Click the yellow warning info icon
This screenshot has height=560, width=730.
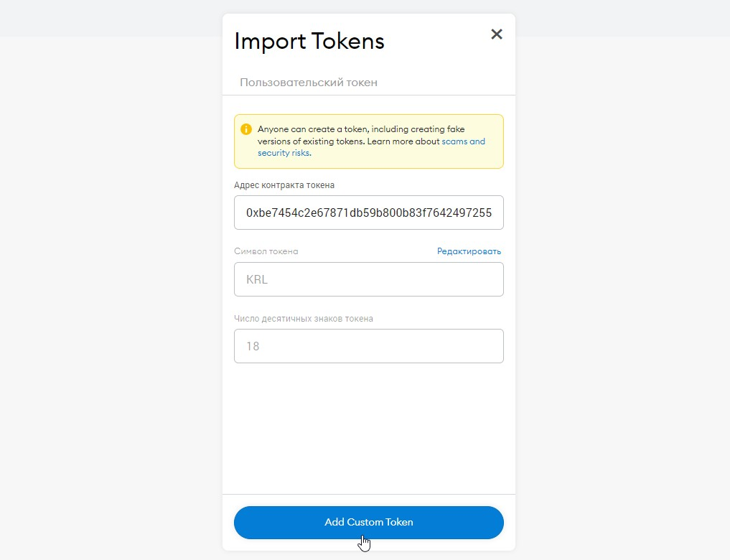246,129
